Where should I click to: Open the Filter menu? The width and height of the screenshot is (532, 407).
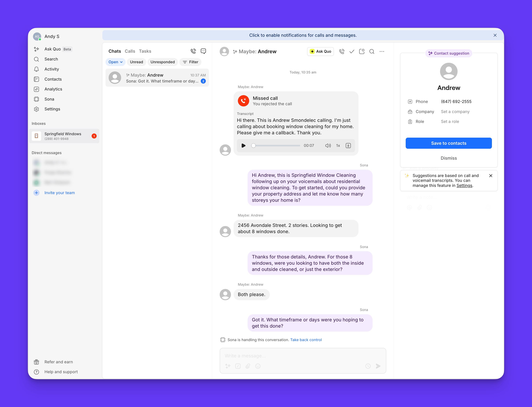click(x=190, y=62)
